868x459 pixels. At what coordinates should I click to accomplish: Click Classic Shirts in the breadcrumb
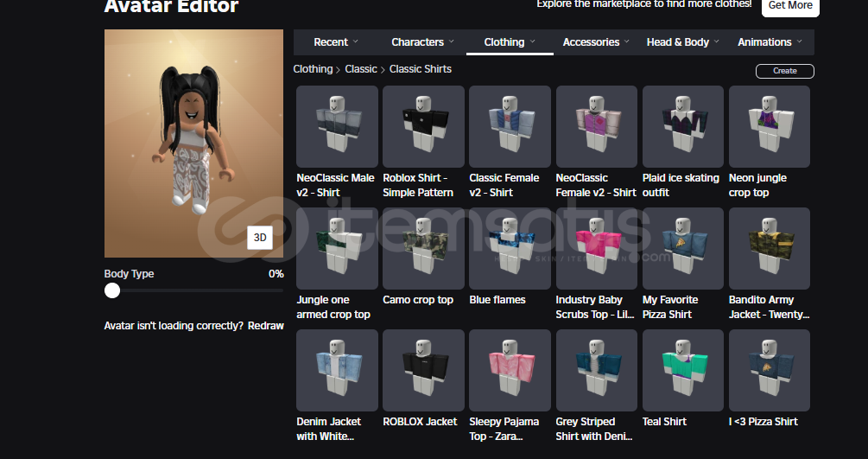click(x=420, y=69)
